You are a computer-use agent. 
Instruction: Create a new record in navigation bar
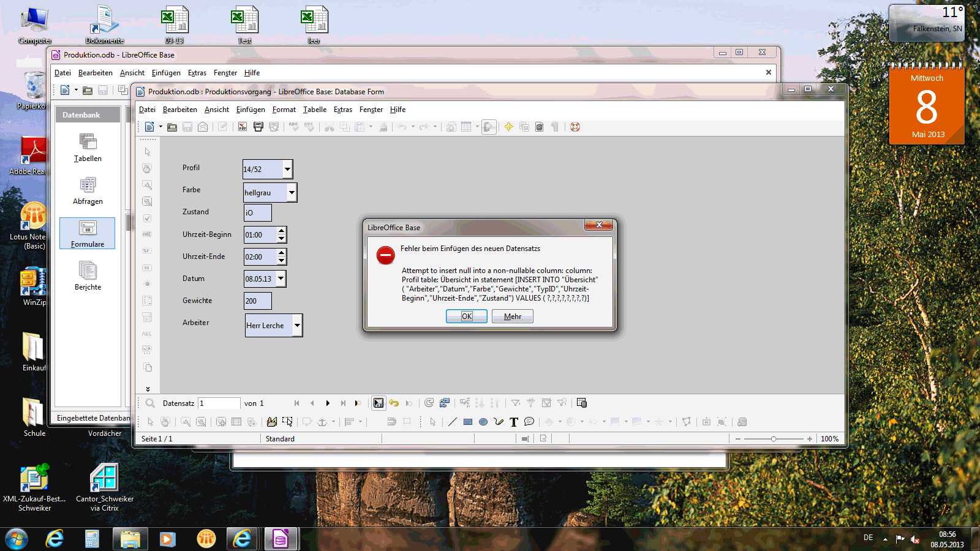[x=358, y=403]
